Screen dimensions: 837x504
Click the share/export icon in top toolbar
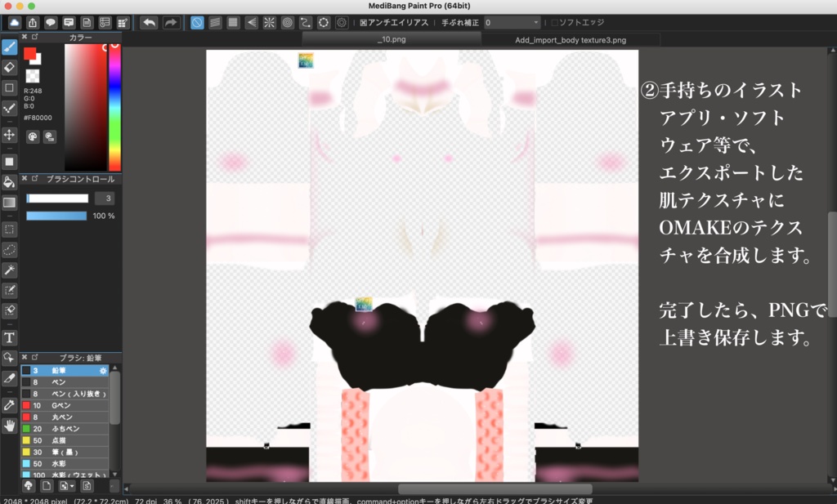(x=33, y=22)
